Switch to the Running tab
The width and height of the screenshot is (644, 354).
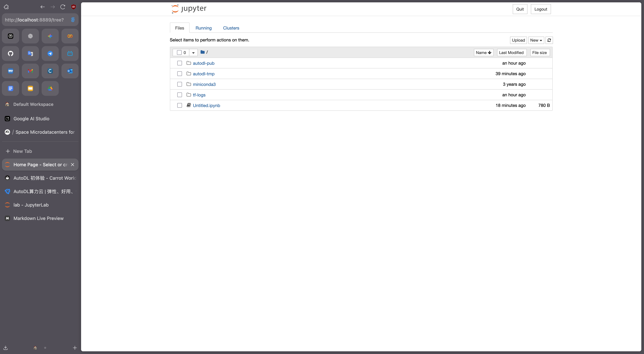203,28
